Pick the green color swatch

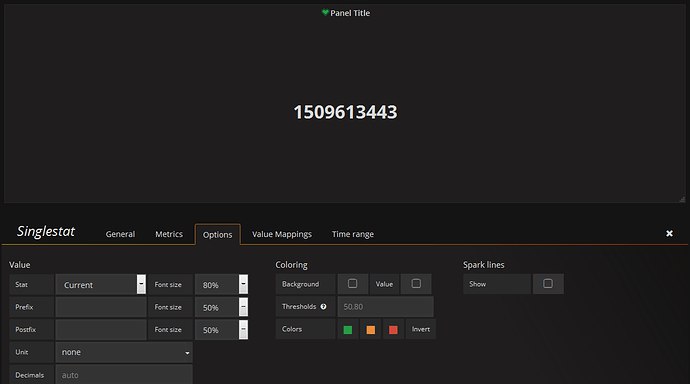348,329
